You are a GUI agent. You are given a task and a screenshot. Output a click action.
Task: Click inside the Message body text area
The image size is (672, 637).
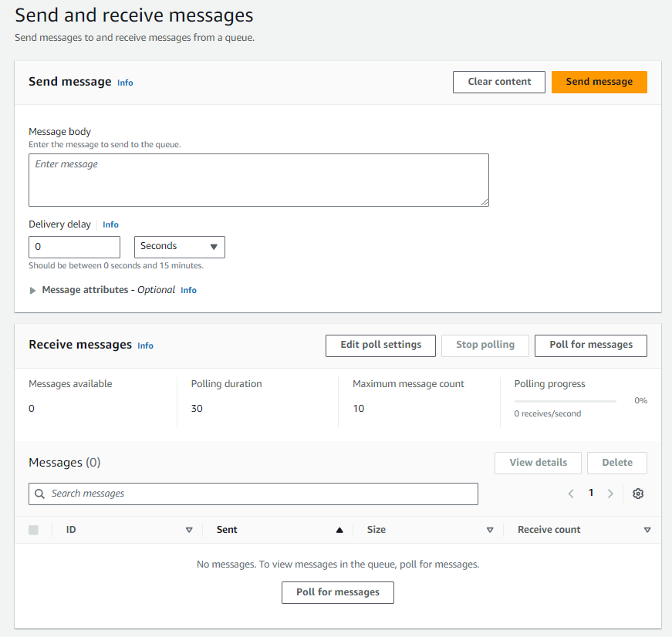pos(258,179)
